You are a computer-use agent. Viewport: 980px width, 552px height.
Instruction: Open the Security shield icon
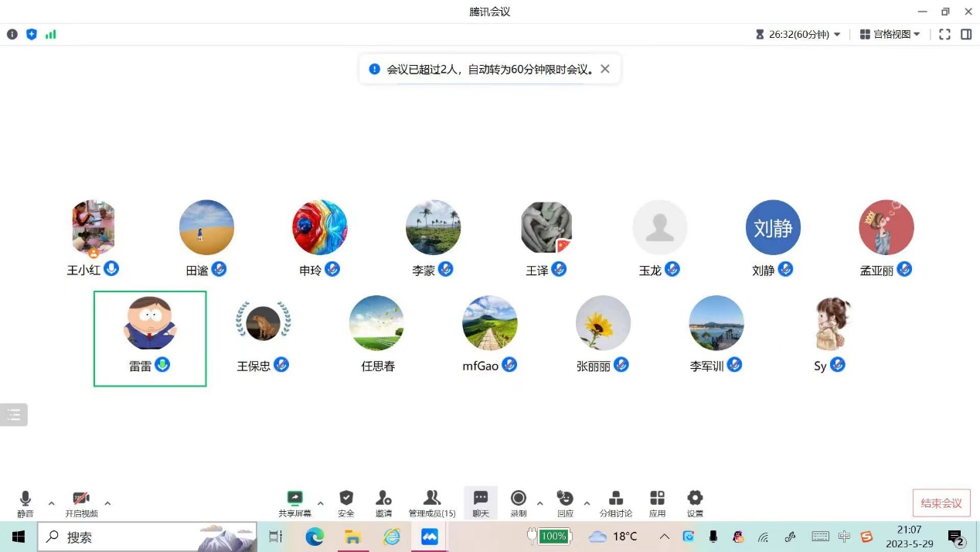point(345,499)
